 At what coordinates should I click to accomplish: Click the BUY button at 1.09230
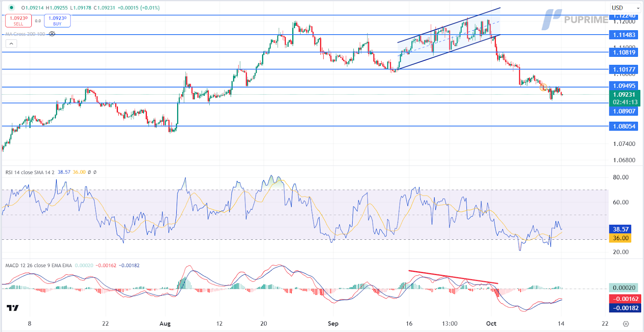click(57, 21)
